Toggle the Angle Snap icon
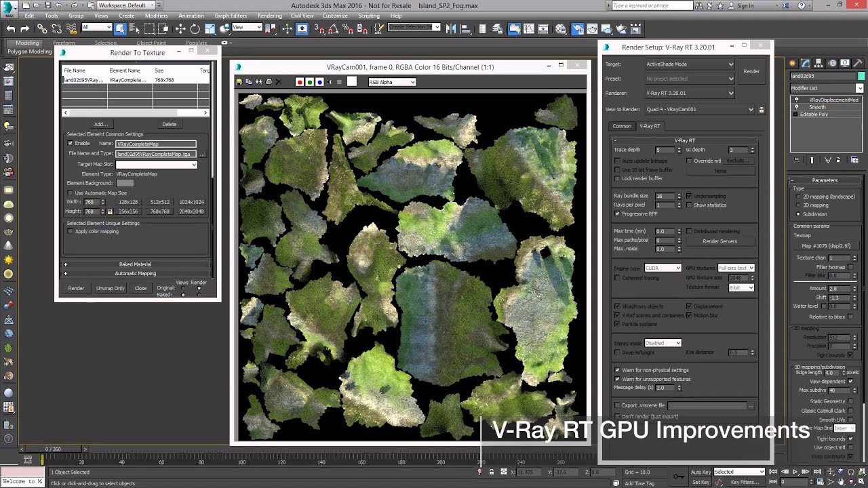The height and width of the screenshot is (488, 868). pos(334,28)
